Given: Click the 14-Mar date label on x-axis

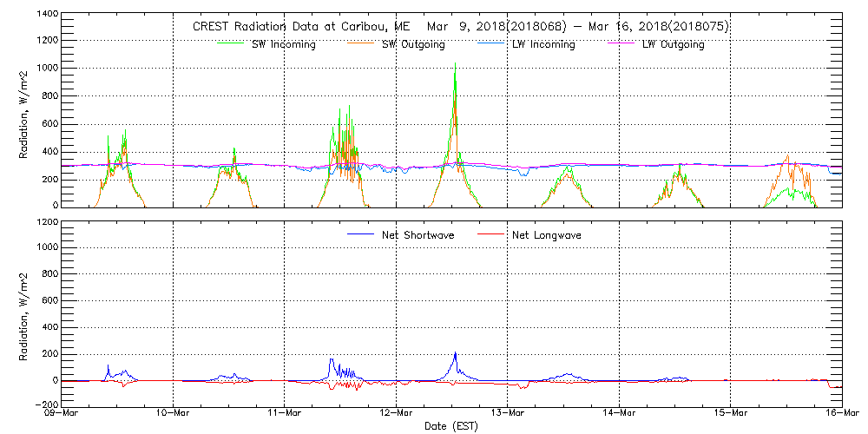Looking at the screenshot, I should pyautogui.click(x=619, y=414).
